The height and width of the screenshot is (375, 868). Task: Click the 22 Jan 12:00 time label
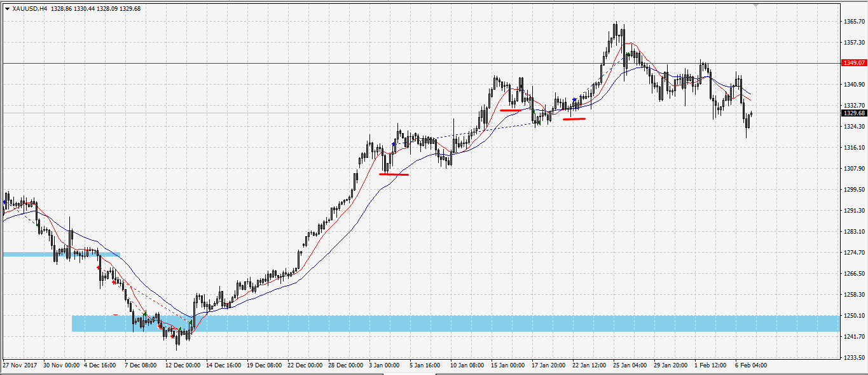pos(590,365)
